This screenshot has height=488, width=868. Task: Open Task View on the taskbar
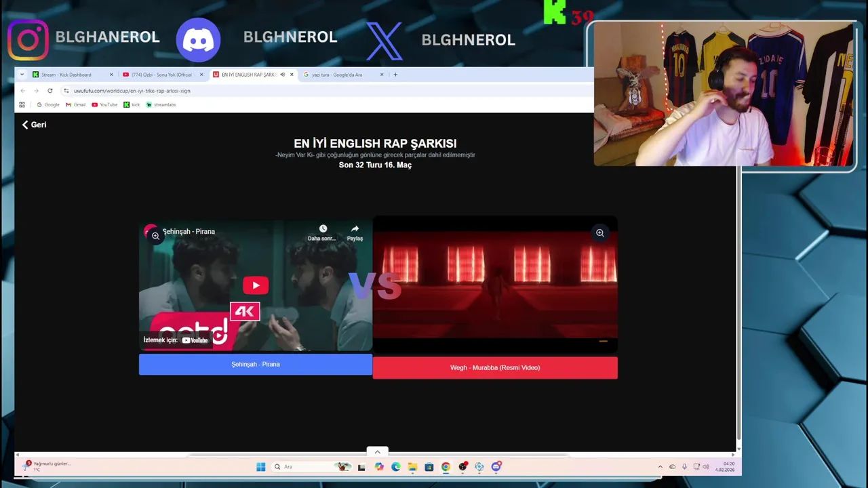[361, 467]
